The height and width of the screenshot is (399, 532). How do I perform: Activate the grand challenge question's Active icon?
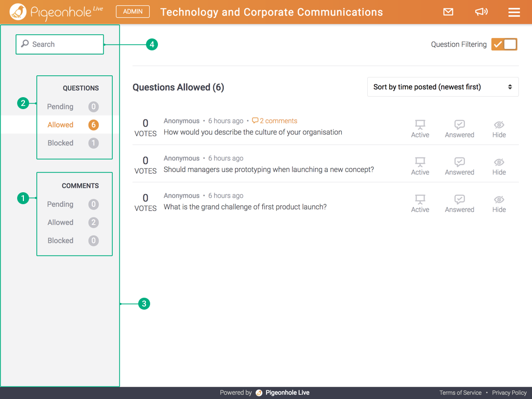pyautogui.click(x=420, y=203)
